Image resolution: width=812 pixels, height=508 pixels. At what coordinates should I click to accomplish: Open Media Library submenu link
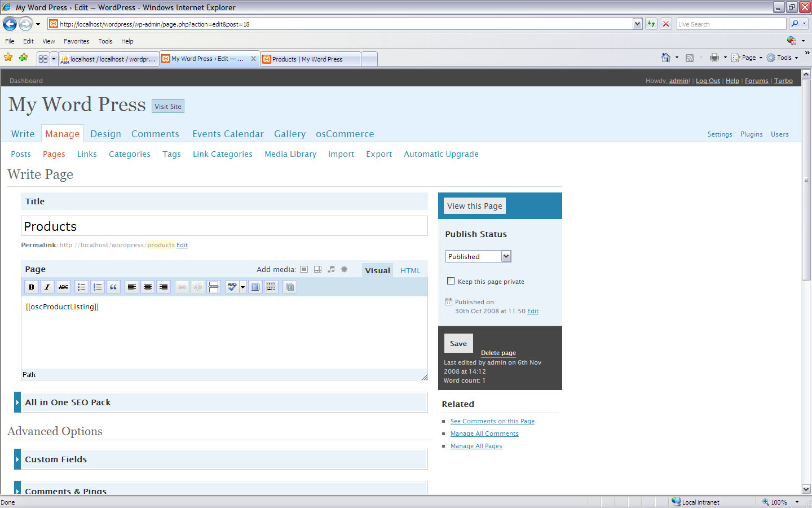pyautogui.click(x=290, y=154)
